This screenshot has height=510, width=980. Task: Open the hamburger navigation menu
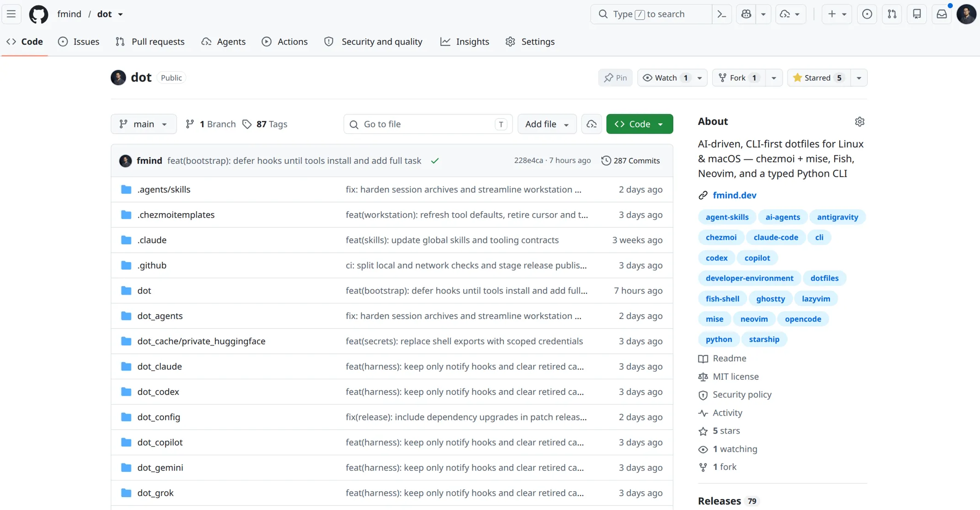12,14
